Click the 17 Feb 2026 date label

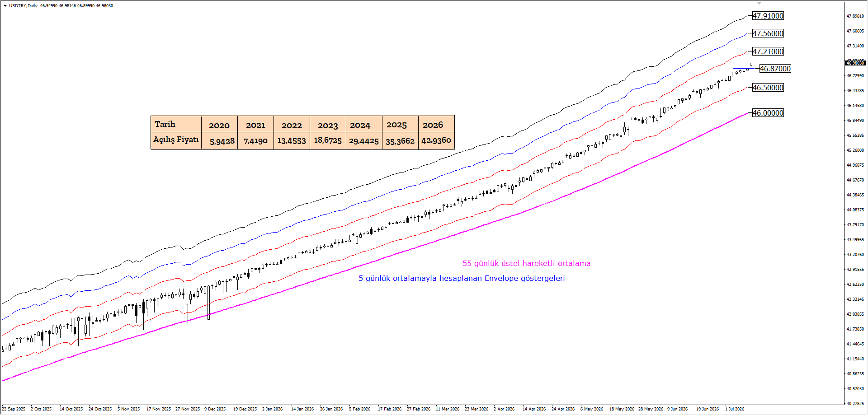point(389,409)
